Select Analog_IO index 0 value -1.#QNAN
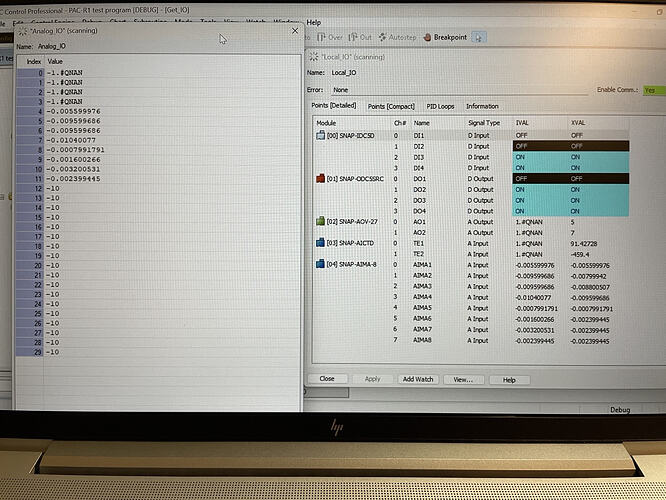 coord(65,73)
